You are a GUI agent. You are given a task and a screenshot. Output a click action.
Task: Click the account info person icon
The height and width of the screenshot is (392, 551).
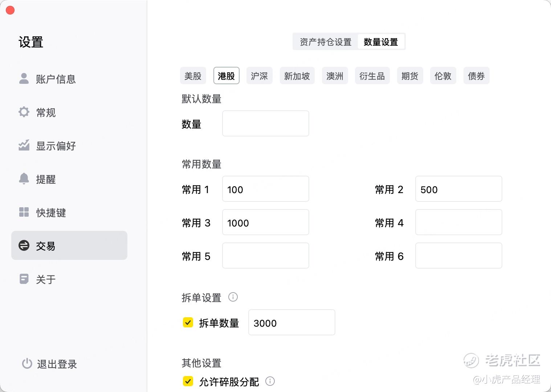24,78
